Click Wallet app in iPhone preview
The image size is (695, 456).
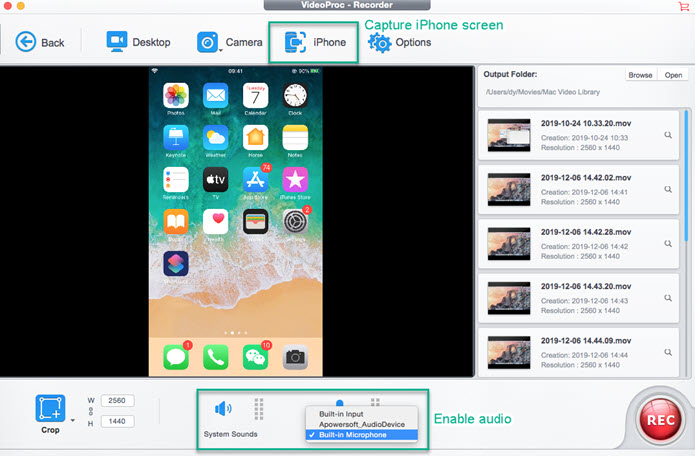pos(255,222)
